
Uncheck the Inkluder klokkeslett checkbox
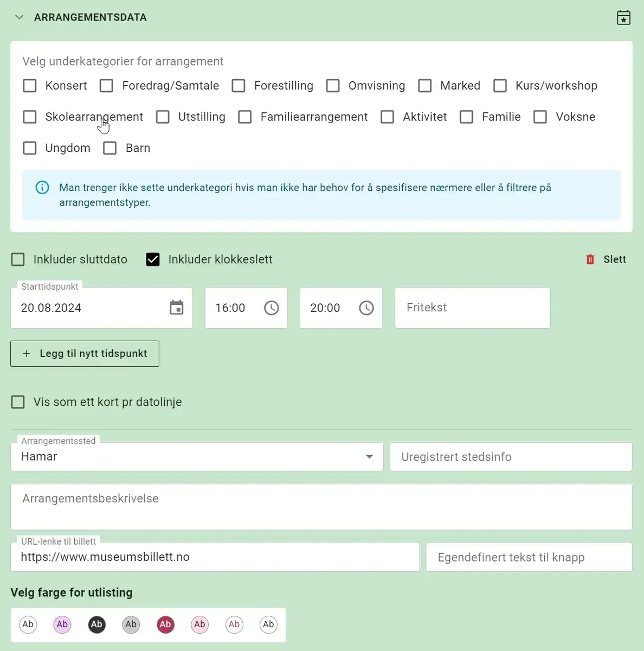153,260
